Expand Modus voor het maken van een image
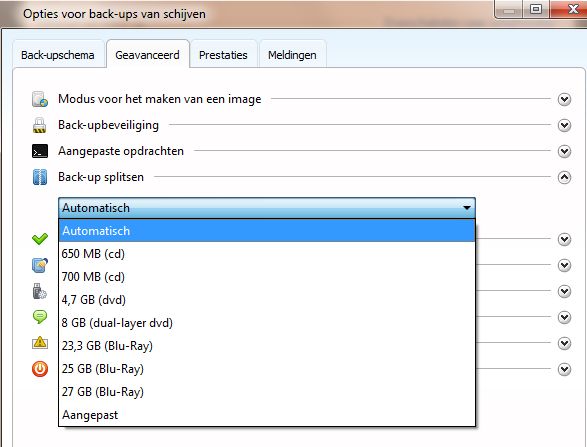This screenshot has height=447, width=587. (x=564, y=99)
